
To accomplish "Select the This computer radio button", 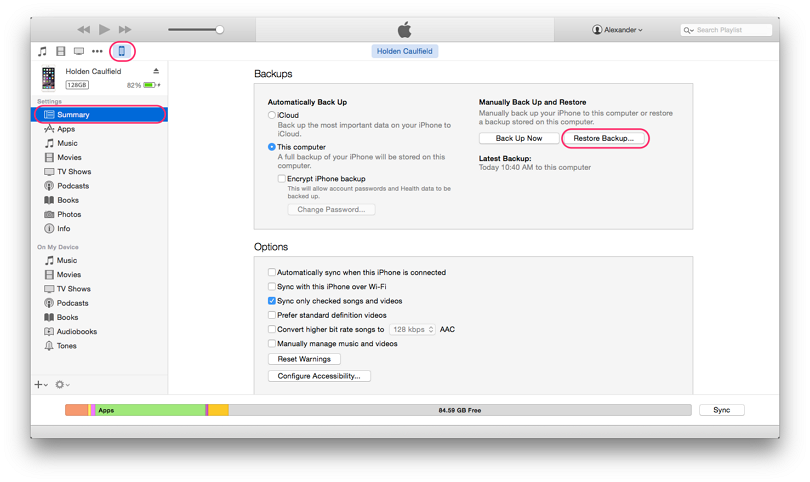I will [272, 147].
